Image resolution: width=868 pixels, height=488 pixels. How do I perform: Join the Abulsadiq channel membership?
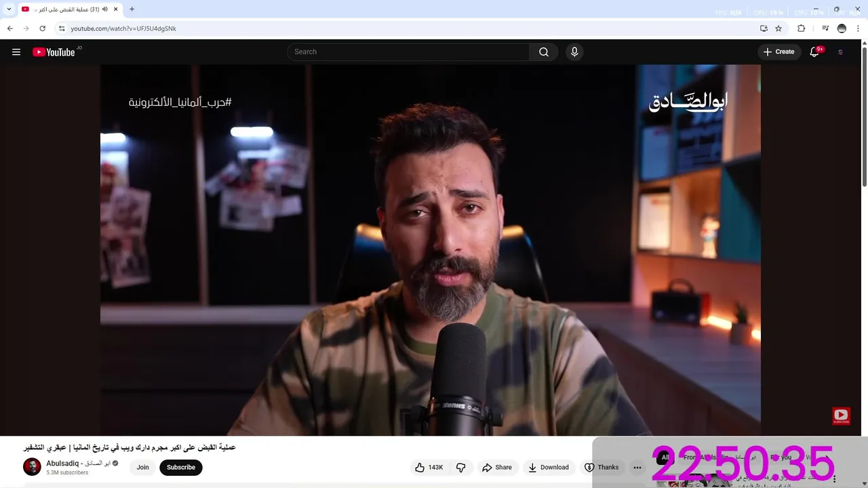tap(142, 467)
